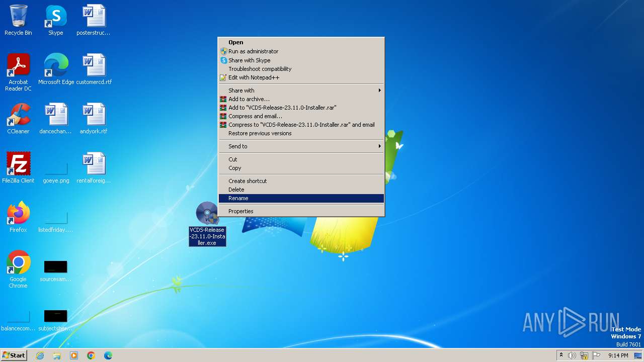
Task: Choose Run as administrator
Action: click(301, 51)
